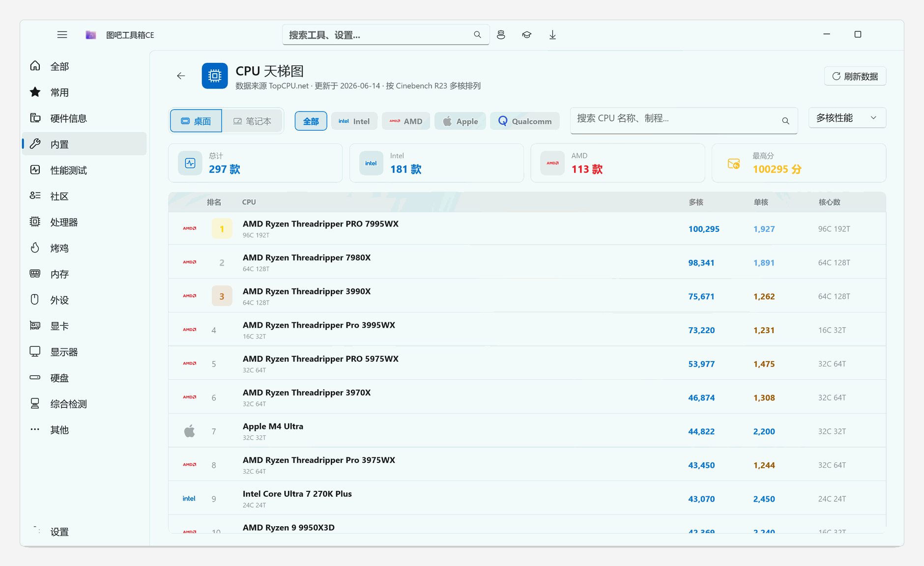This screenshot has width=924, height=566.
Task: Open 内存 memory section
Action: tap(84, 274)
